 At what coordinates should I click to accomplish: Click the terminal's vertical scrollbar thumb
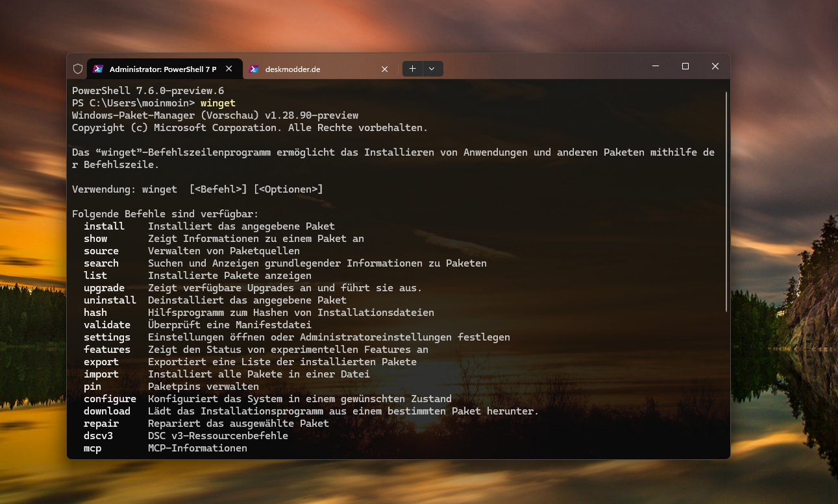click(726, 201)
